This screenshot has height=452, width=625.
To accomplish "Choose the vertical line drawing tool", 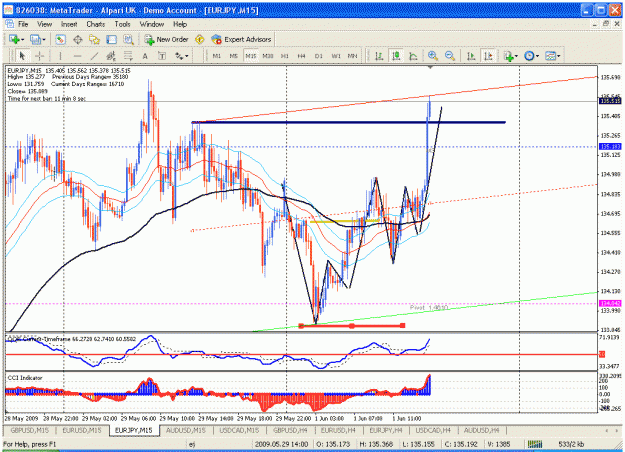I will tap(60, 56).
